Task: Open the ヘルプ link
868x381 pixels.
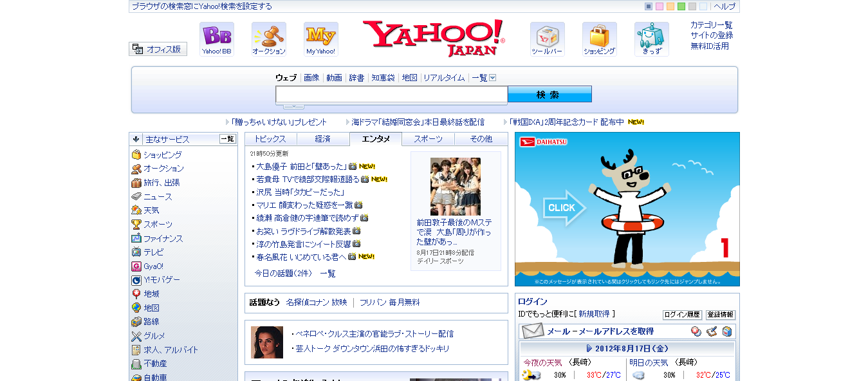Action: (x=725, y=6)
